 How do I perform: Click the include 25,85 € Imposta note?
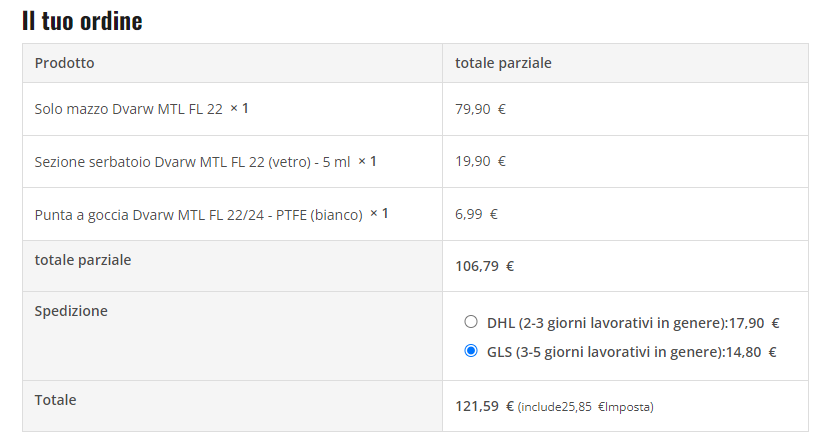click(x=585, y=407)
